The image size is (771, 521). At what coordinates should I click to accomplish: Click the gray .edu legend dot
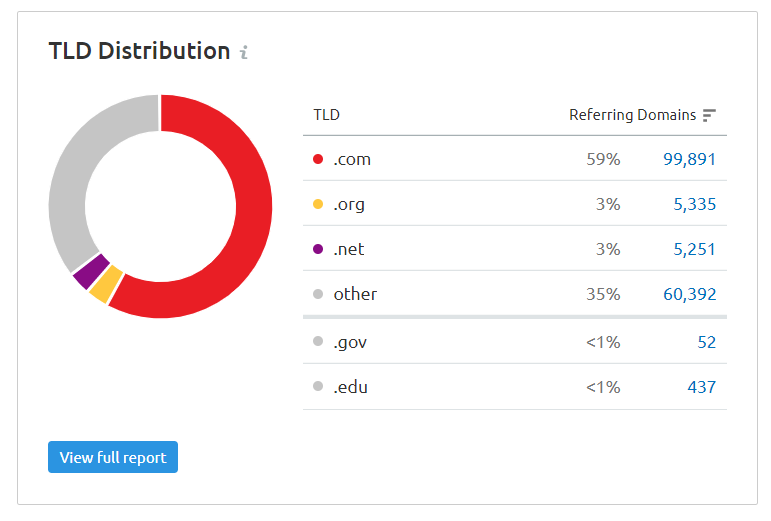(318, 387)
